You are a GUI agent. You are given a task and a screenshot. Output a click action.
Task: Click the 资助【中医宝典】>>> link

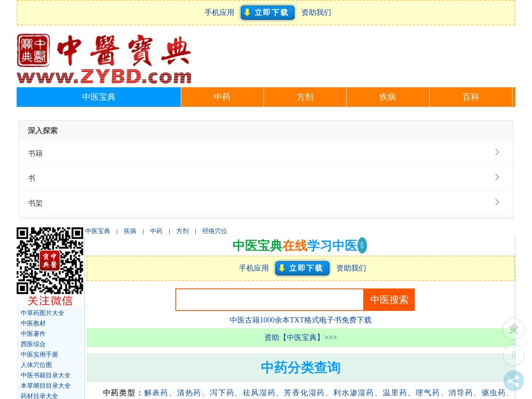point(300,337)
